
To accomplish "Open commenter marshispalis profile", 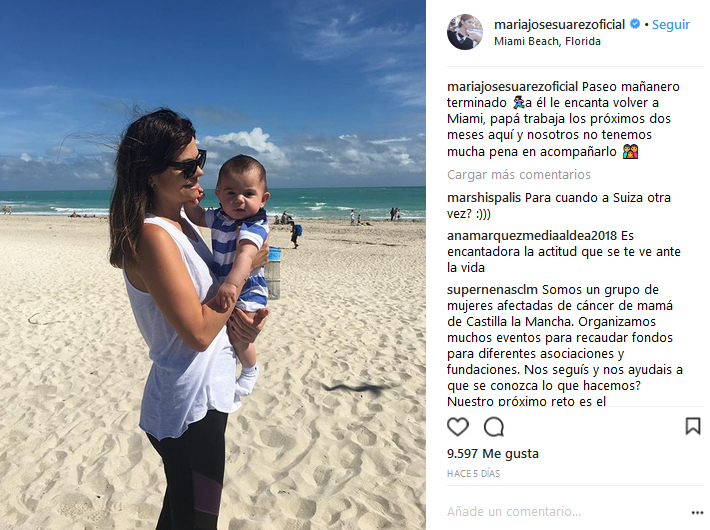I will [484, 198].
